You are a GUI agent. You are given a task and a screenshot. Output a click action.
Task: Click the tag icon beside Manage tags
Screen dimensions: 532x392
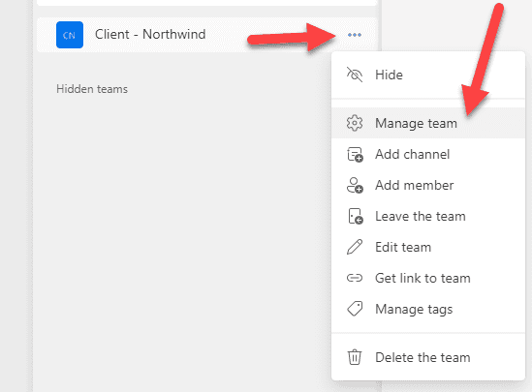click(355, 309)
